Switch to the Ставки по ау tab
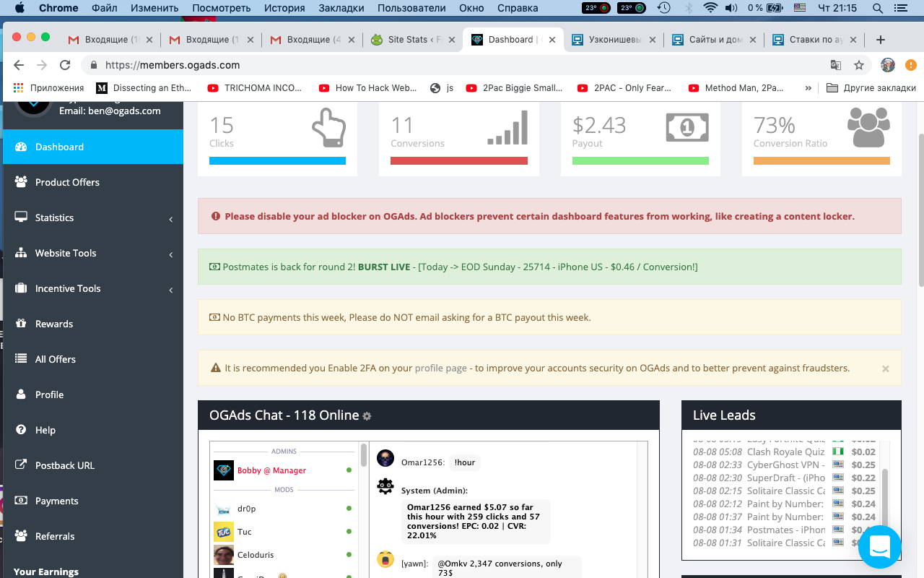This screenshot has height=578, width=924. click(x=814, y=40)
